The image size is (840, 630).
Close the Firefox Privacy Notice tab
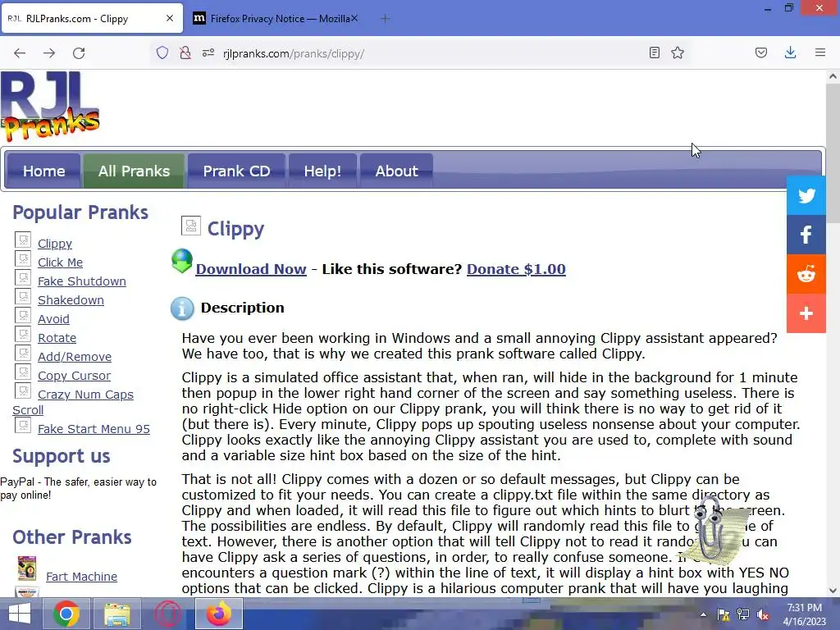[354, 18]
